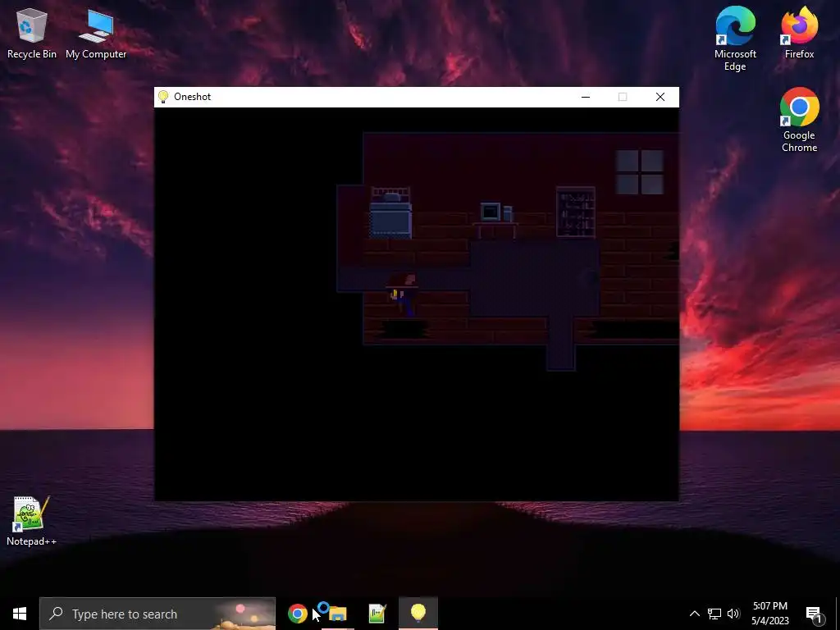
Task: Open the Windows Start menu
Action: coord(20,614)
